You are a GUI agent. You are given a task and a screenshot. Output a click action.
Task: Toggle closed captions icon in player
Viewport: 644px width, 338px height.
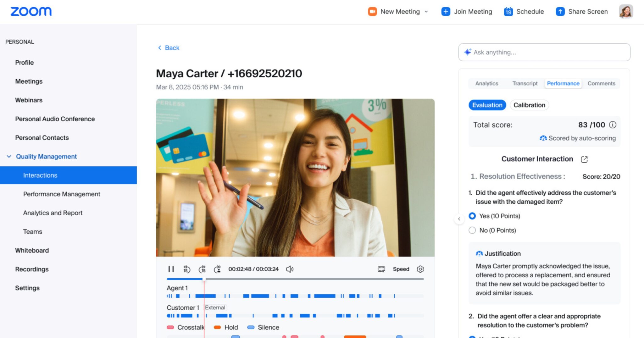381,269
